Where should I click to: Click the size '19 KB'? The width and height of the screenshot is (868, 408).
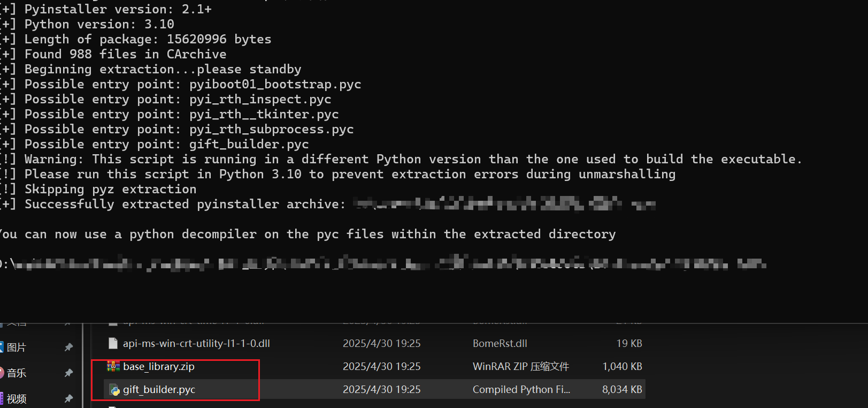pos(629,344)
